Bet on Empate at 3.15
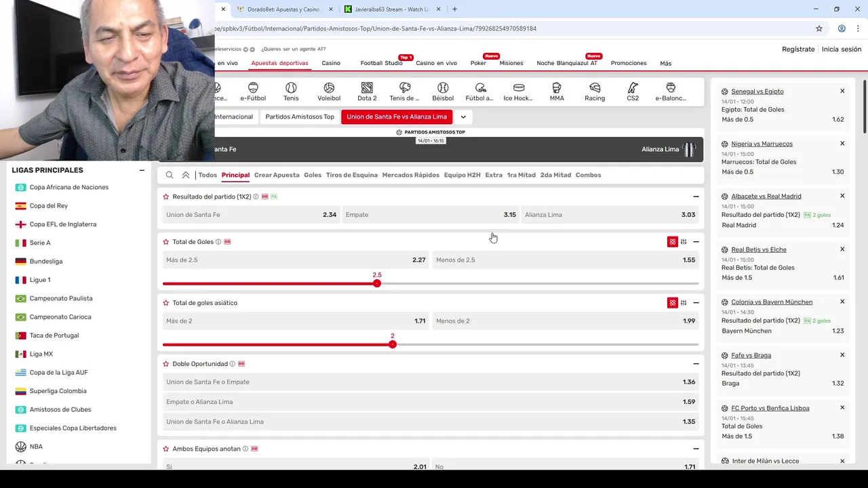 click(431, 215)
